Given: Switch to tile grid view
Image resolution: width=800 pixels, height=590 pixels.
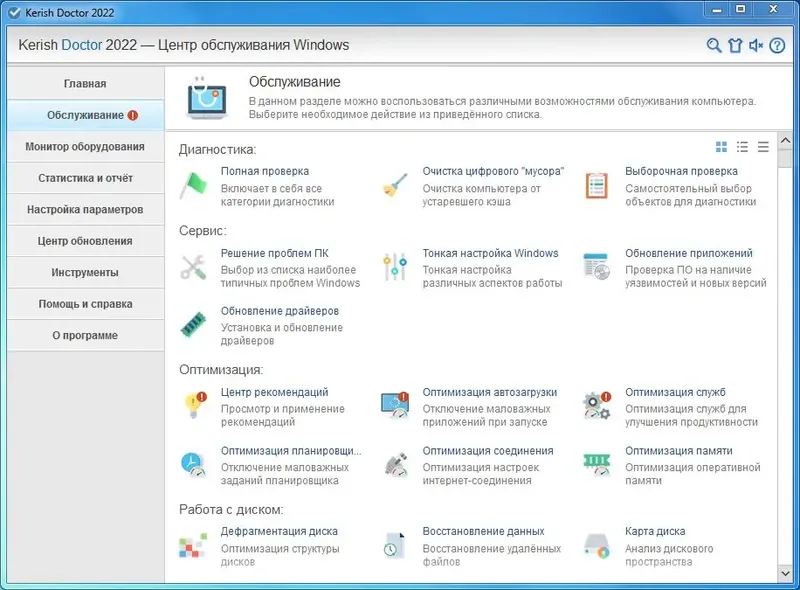Looking at the screenshot, I should (721, 147).
